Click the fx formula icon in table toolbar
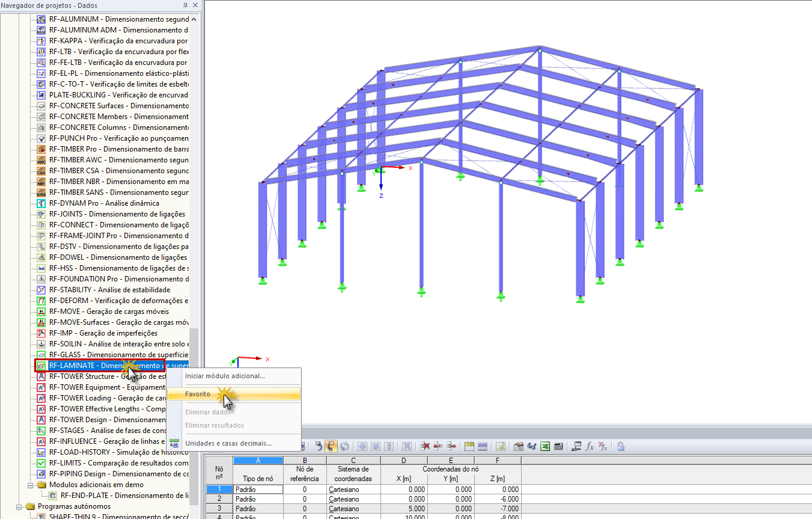 (590, 446)
